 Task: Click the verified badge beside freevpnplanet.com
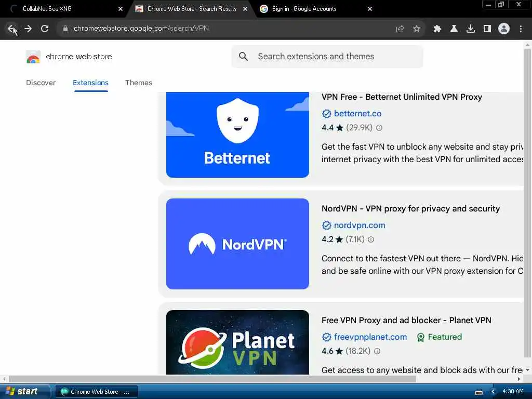[x=326, y=337]
